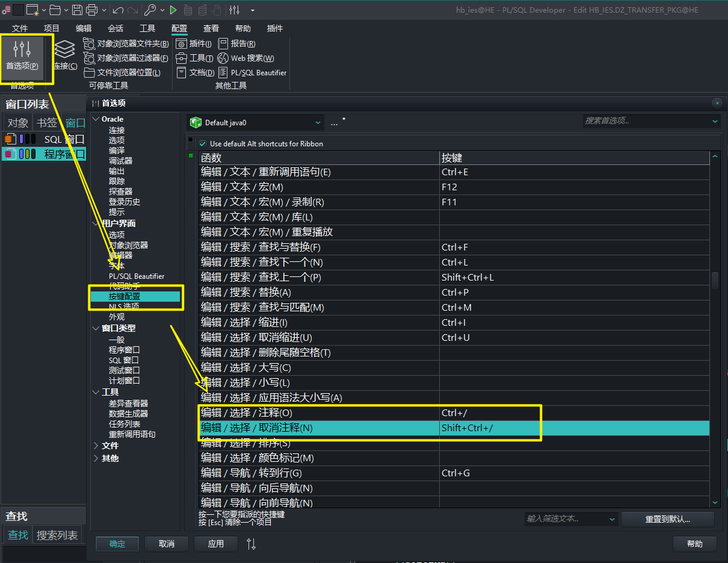Click the 重置到默认... button
The width and height of the screenshot is (728, 563).
tap(668, 519)
